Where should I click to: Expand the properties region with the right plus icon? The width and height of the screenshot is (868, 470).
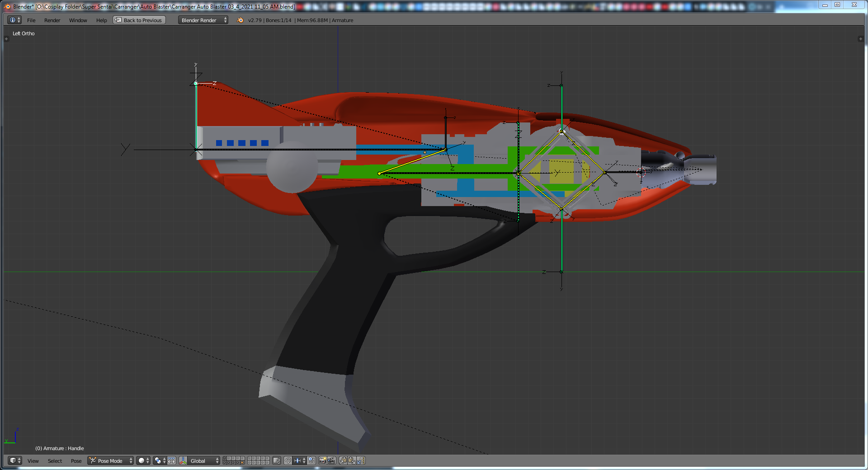click(860, 39)
